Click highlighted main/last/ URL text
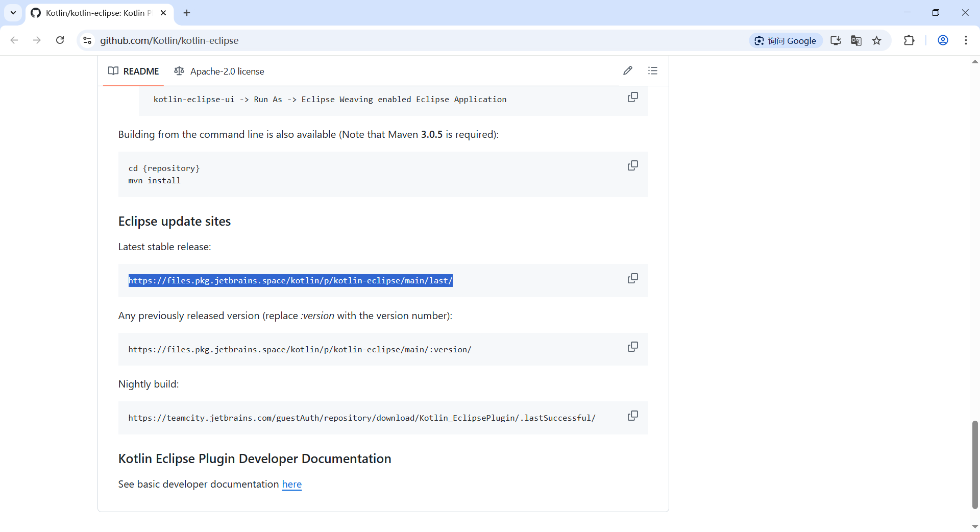980x532 pixels. (x=290, y=280)
